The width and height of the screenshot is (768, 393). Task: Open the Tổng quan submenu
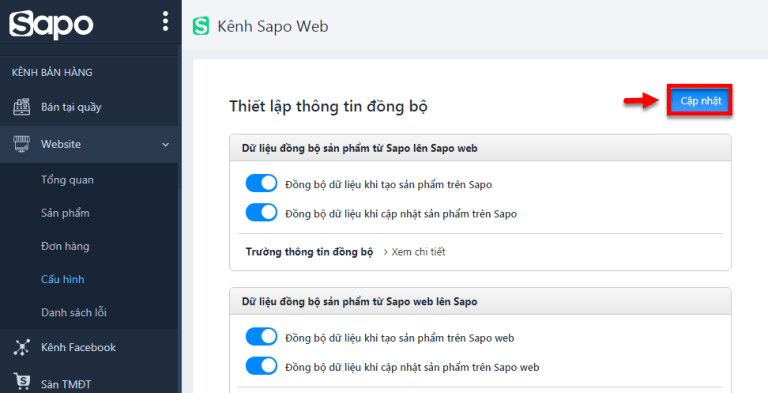67,180
